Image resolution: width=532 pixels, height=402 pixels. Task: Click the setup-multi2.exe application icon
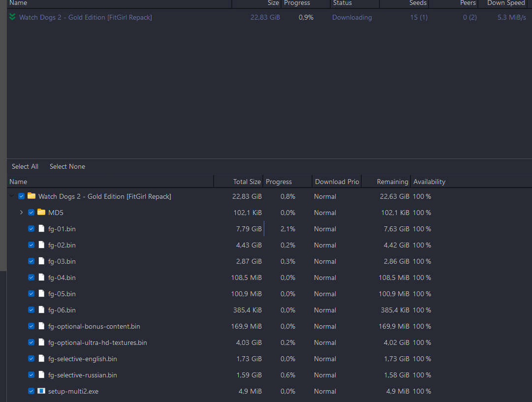tap(41, 391)
